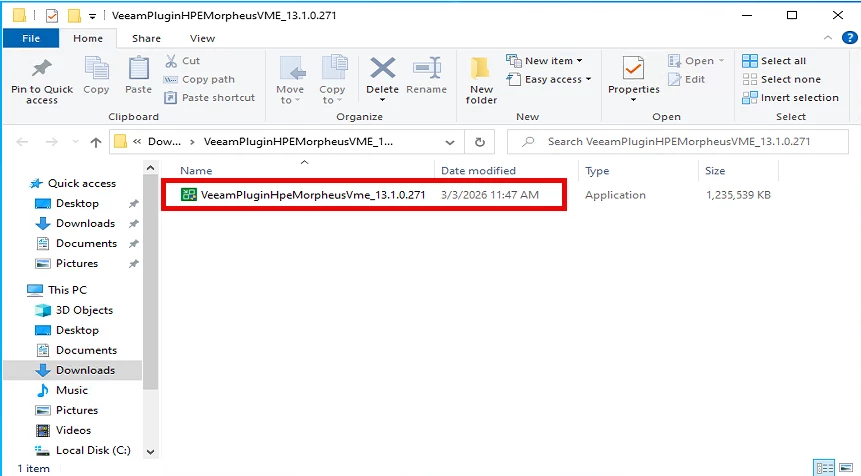The width and height of the screenshot is (861, 476).
Task: Create a New folder from the ribbon
Action: 480,80
